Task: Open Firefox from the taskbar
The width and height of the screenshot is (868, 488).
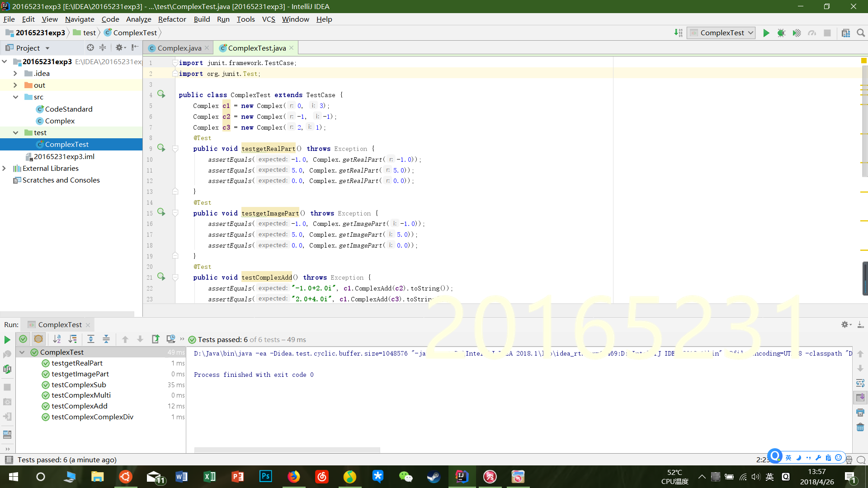Action: [294, 477]
